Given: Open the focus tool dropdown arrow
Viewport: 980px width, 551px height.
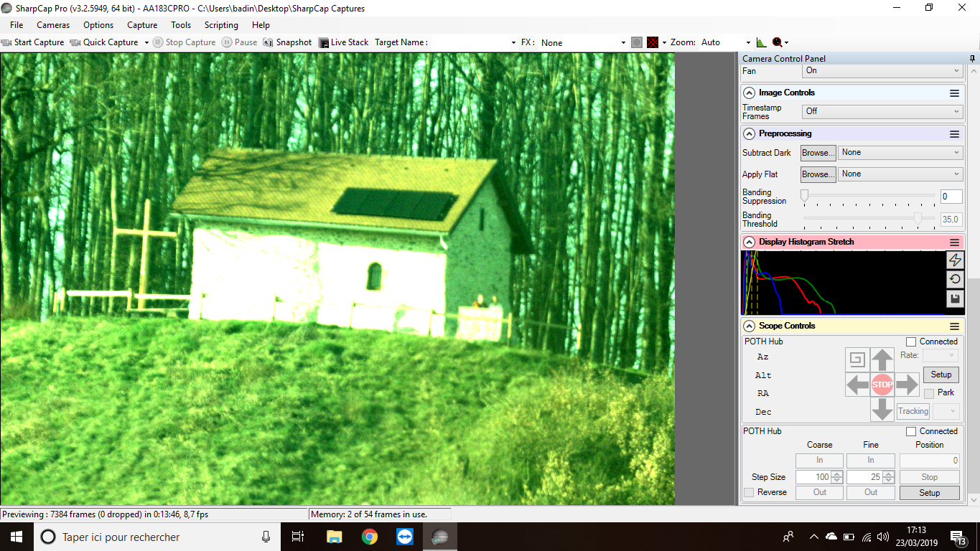Looking at the screenshot, I should (x=787, y=42).
